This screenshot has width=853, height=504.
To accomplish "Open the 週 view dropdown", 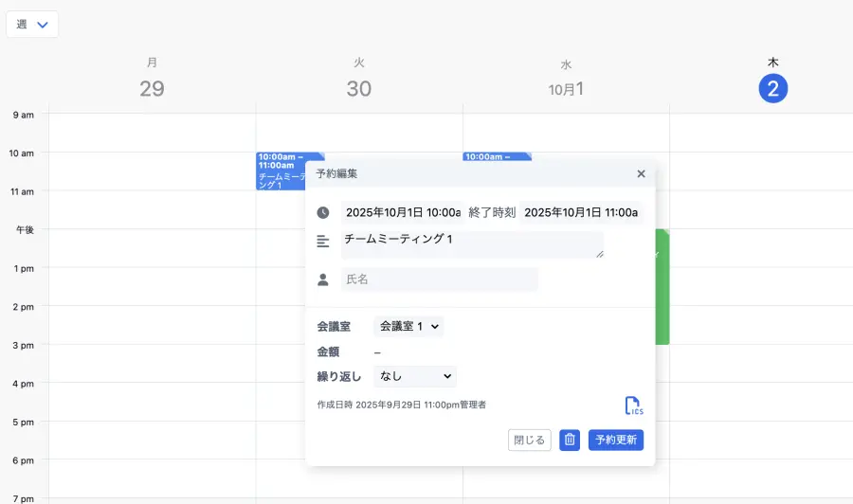I will [x=32, y=25].
